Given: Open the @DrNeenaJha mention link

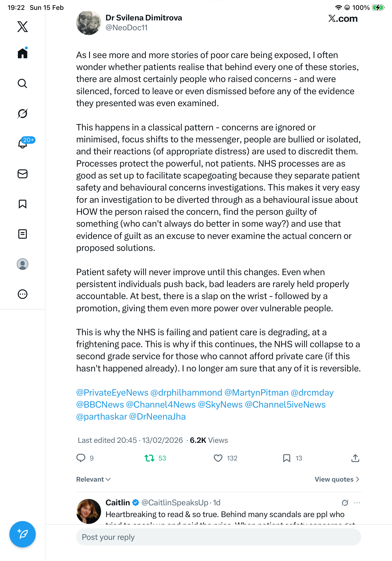Looking at the screenshot, I should pyautogui.click(x=157, y=417).
